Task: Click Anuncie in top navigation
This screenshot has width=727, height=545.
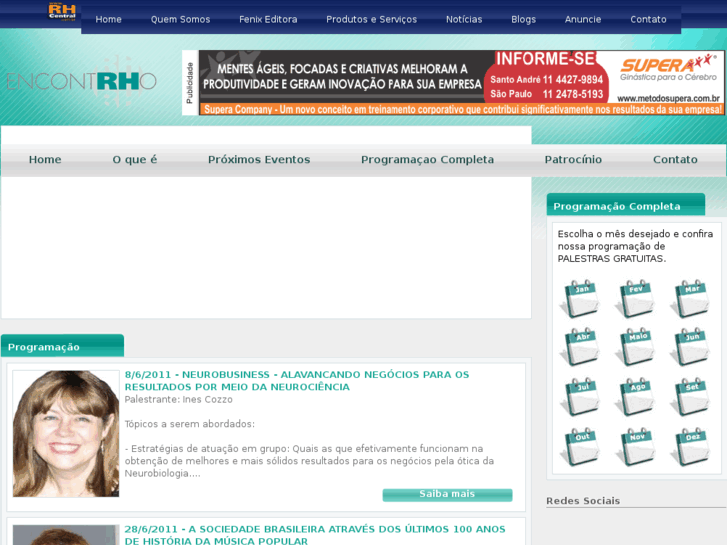Action: click(583, 19)
